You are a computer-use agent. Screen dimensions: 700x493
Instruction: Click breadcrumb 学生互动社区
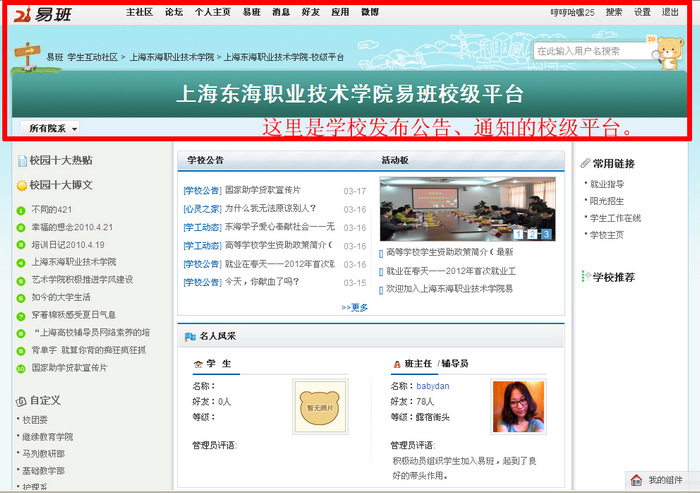point(93,57)
